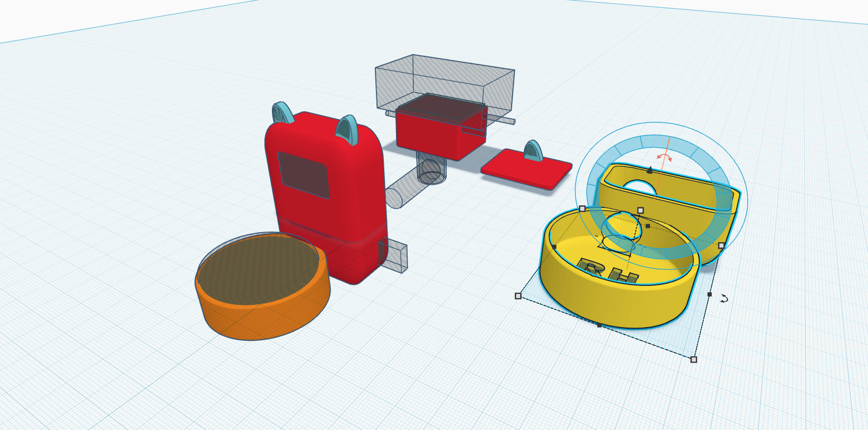Click the white corner handle nearest the viewer
This screenshot has width=868, height=430.
[694, 359]
